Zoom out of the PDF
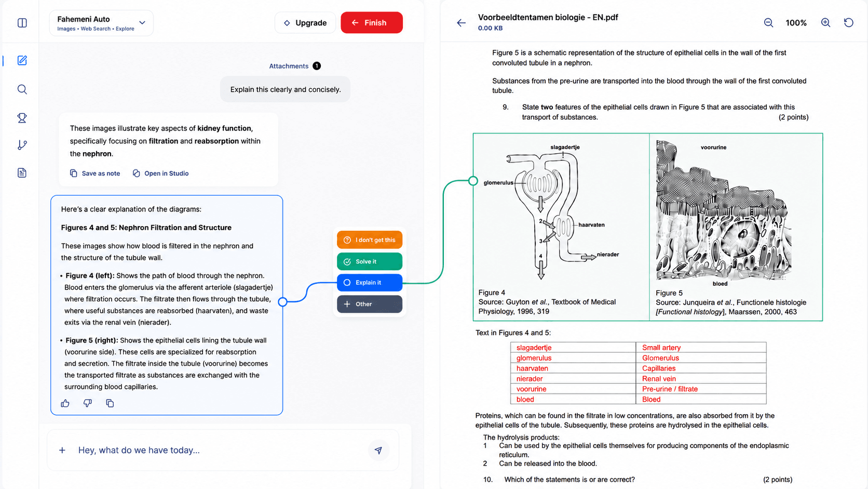868x489 pixels. click(768, 23)
